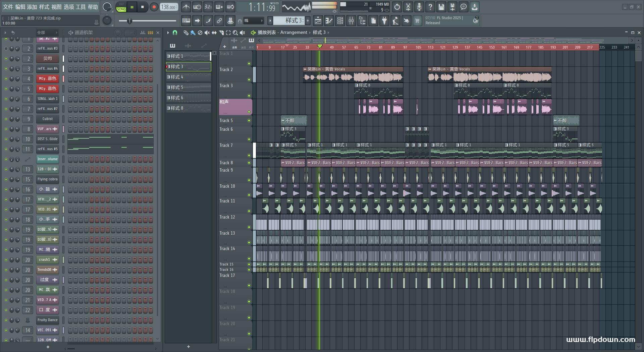Screen dimensions: 644x352
Task: Toggle loop recording icon
Action: pos(230,7)
